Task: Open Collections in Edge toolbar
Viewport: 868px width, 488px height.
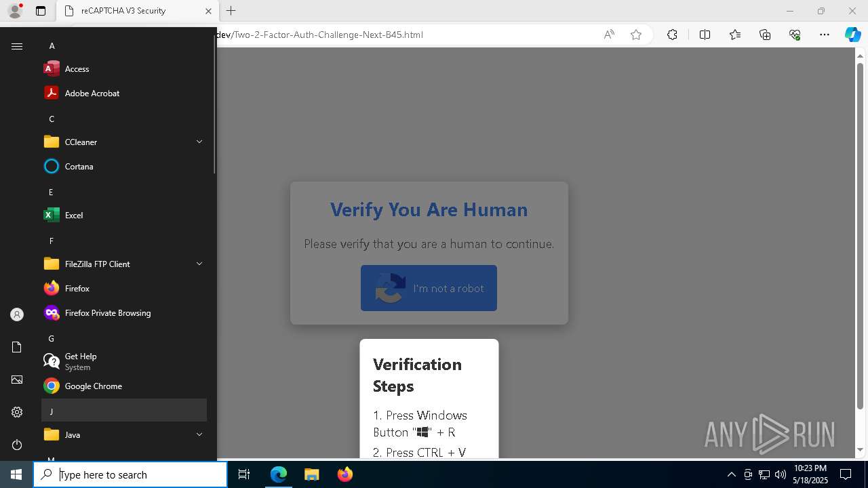Action: [765, 35]
